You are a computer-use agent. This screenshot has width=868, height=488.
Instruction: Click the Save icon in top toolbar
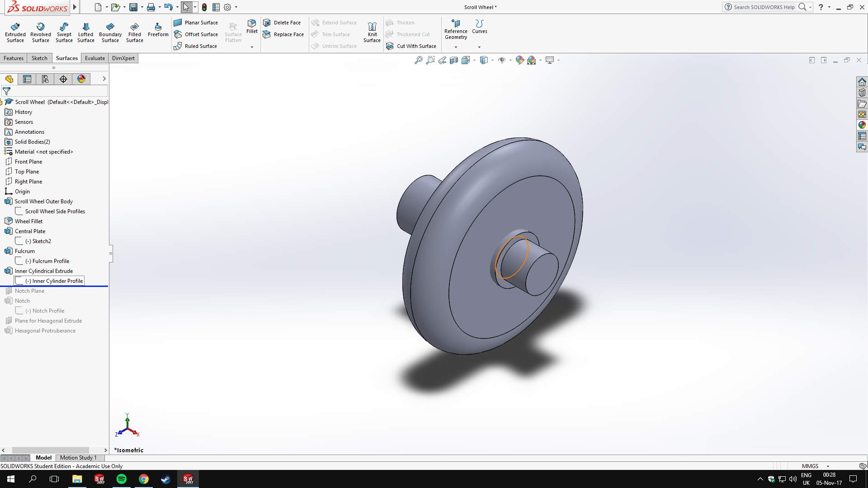pyautogui.click(x=133, y=7)
